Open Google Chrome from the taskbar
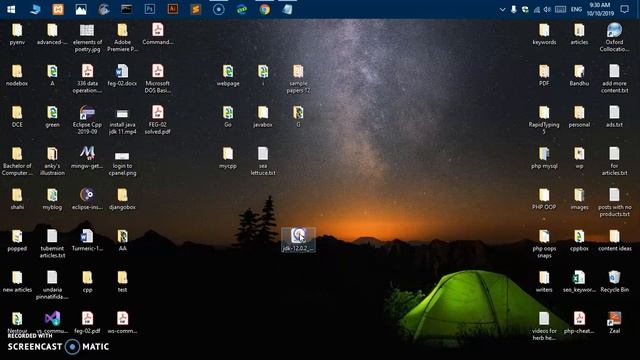This screenshot has height=360, width=640. pos(264,9)
